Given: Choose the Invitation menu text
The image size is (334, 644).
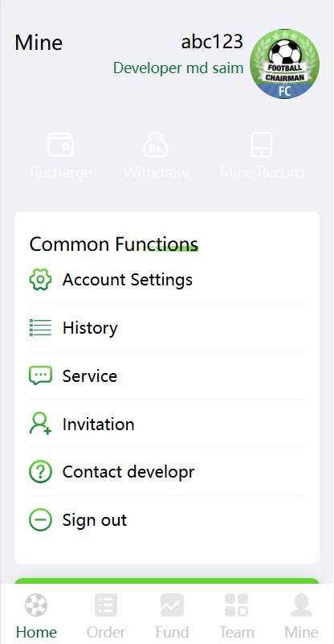Looking at the screenshot, I should (98, 425).
